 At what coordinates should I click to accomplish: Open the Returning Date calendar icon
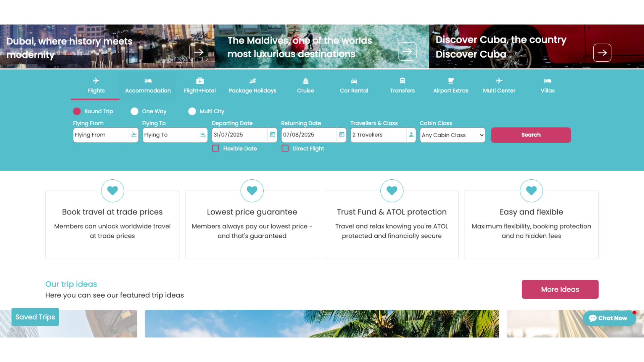click(341, 135)
